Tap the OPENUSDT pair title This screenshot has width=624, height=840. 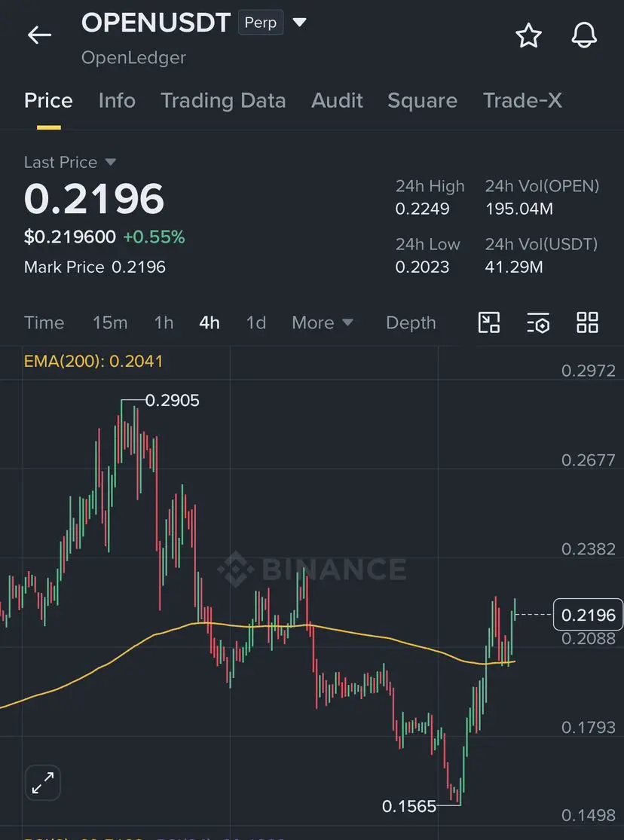[x=156, y=23]
